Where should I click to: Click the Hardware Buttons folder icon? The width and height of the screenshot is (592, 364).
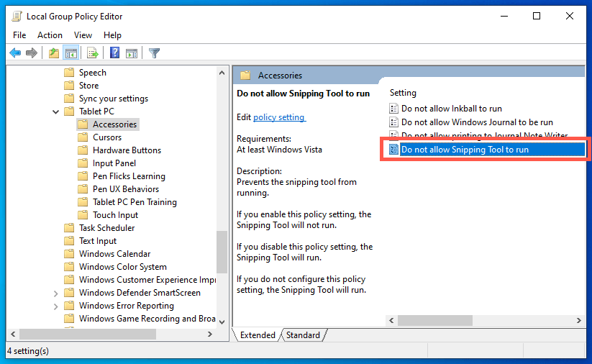[x=83, y=150]
